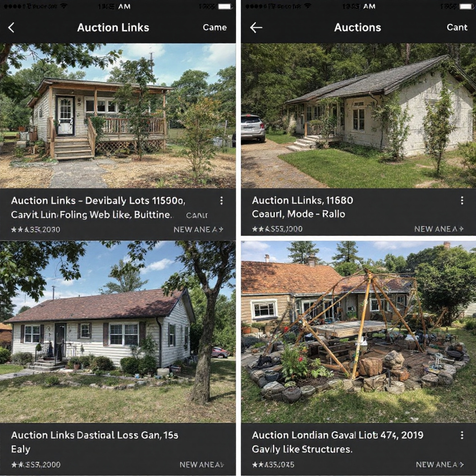Open three-dot menu for Gavily like Structures listing
This screenshot has width=476, height=476.
pyautogui.click(x=462, y=435)
